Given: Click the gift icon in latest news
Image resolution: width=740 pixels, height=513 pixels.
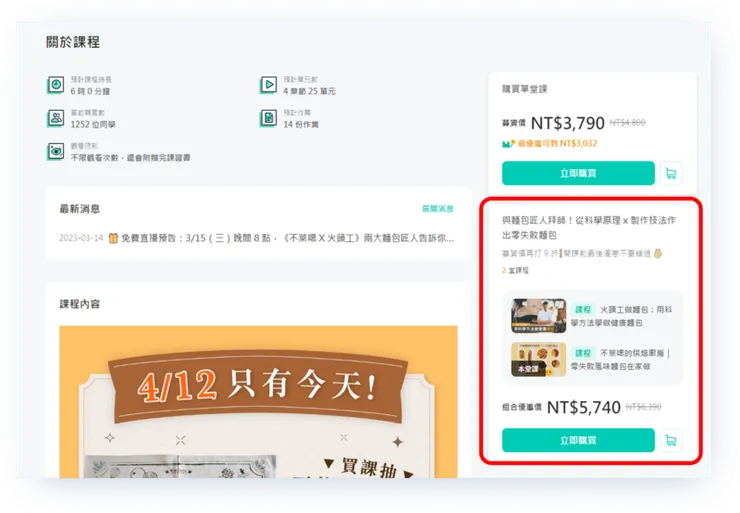Looking at the screenshot, I should click(113, 238).
